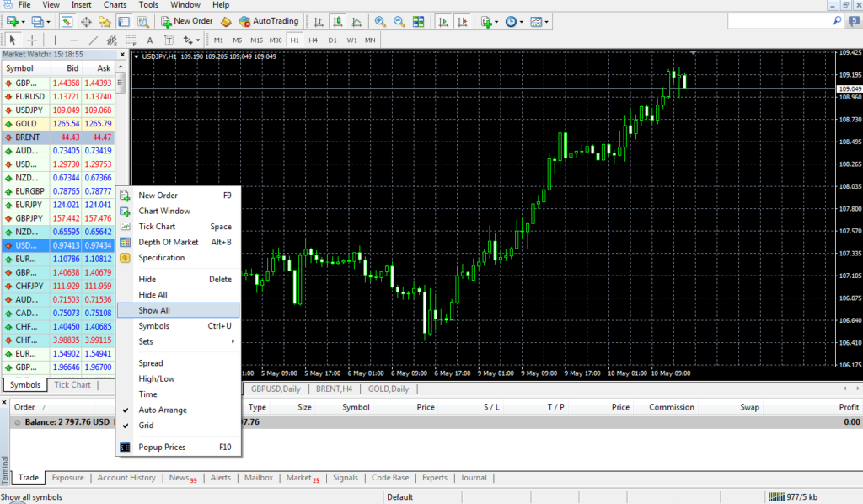Viewport: 863px width, 504px height.
Task: Expand the Sets submenu
Action: [152, 341]
